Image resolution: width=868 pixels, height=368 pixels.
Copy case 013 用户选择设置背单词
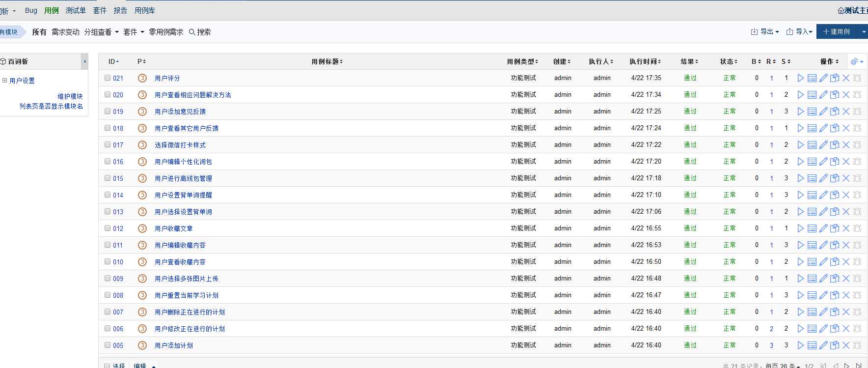click(835, 212)
